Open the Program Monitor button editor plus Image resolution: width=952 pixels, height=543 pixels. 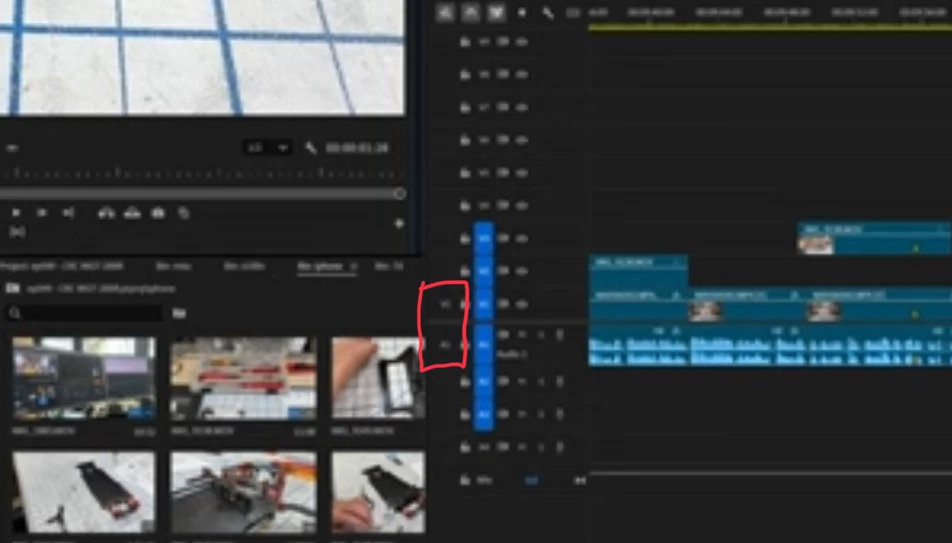(x=399, y=224)
